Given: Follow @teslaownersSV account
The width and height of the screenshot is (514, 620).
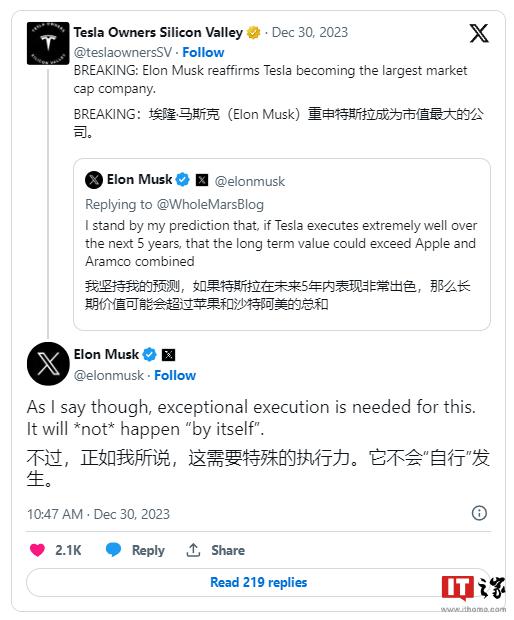Looking at the screenshot, I should (203, 52).
